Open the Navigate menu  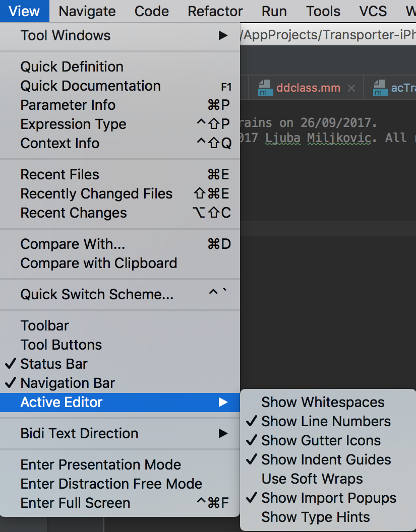pos(87,11)
